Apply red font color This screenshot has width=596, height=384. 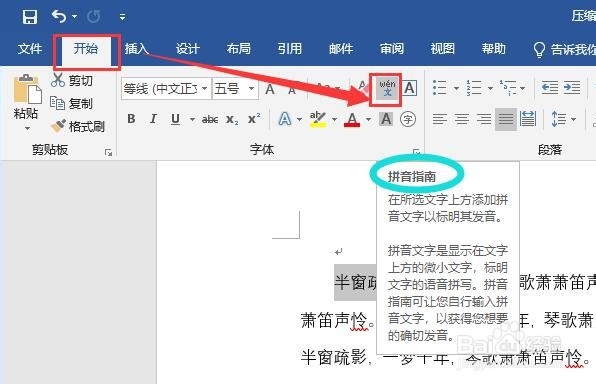coord(352,119)
